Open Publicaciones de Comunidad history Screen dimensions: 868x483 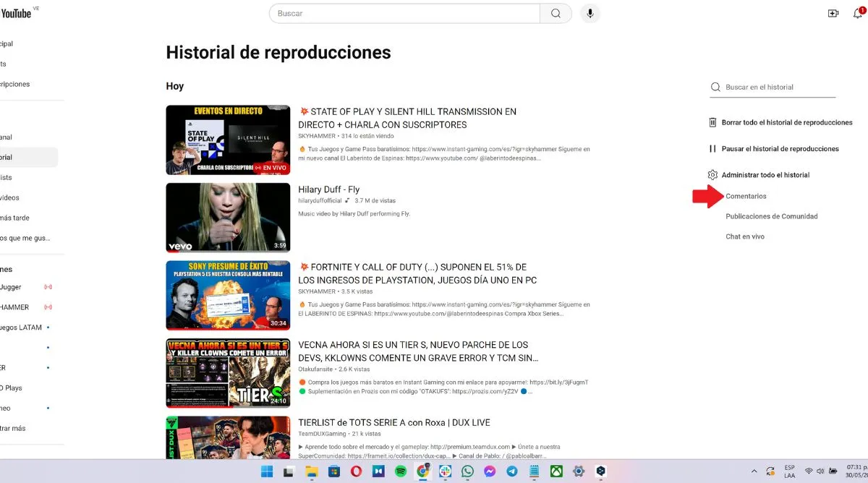click(x=771, y=215)
